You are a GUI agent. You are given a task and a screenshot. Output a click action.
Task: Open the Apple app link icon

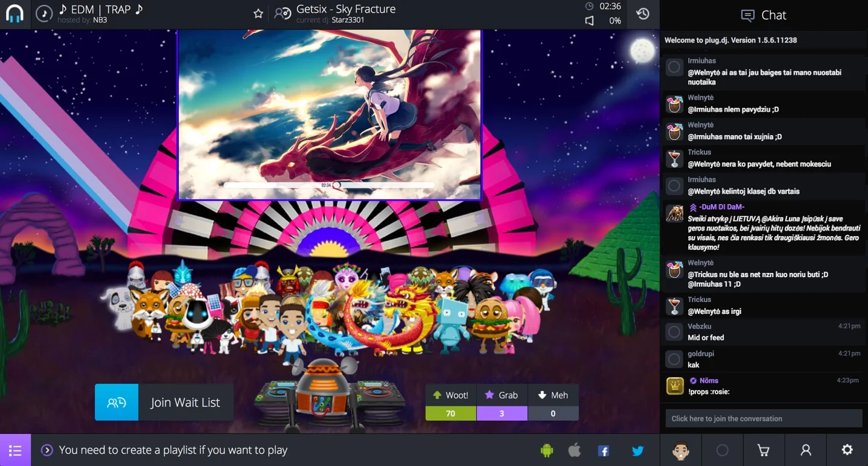(x=575, y=450)
